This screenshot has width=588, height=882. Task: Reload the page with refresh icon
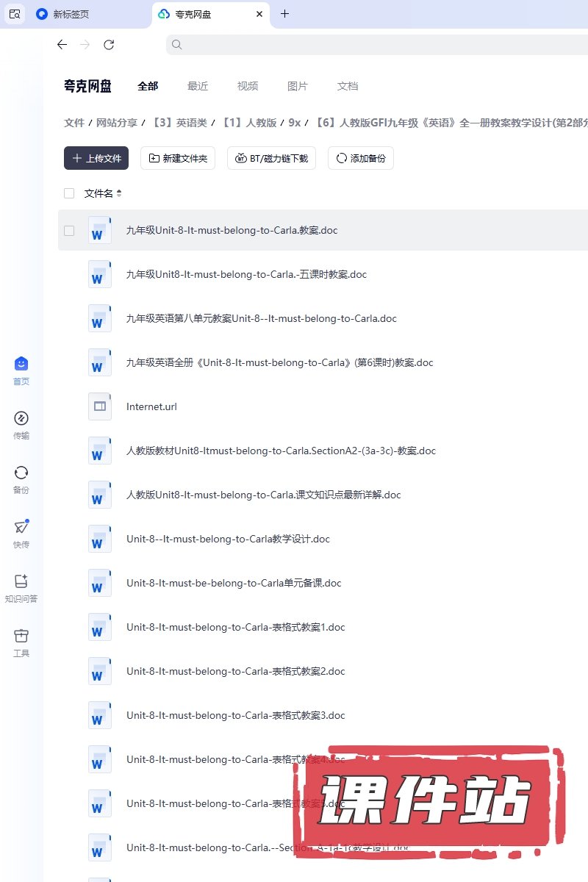109,45
